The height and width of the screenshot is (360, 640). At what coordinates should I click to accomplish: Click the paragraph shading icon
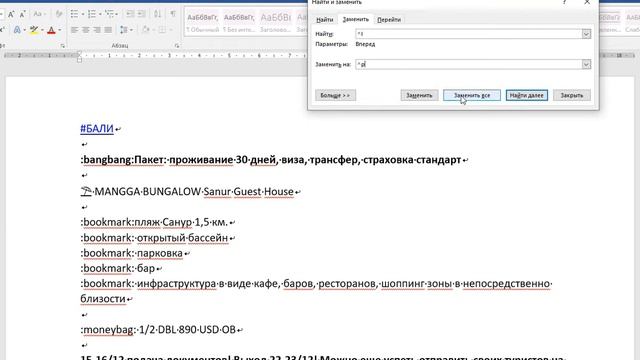146,30
